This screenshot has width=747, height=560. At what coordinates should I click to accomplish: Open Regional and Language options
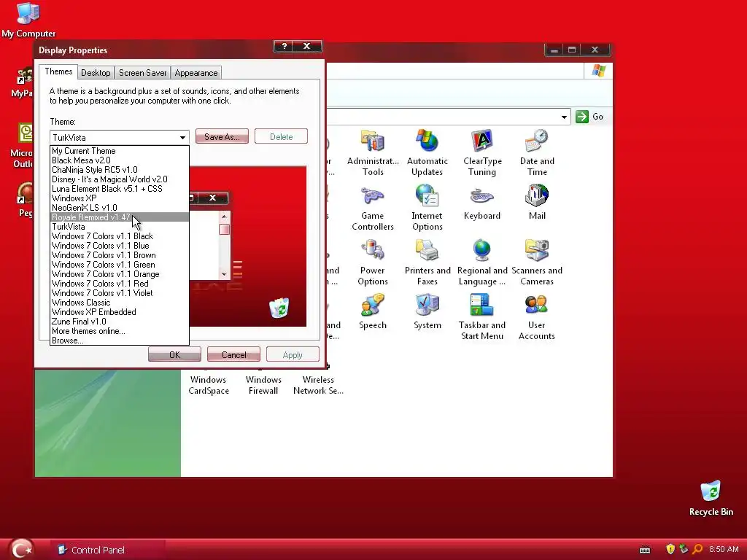(x=482, y=262)
